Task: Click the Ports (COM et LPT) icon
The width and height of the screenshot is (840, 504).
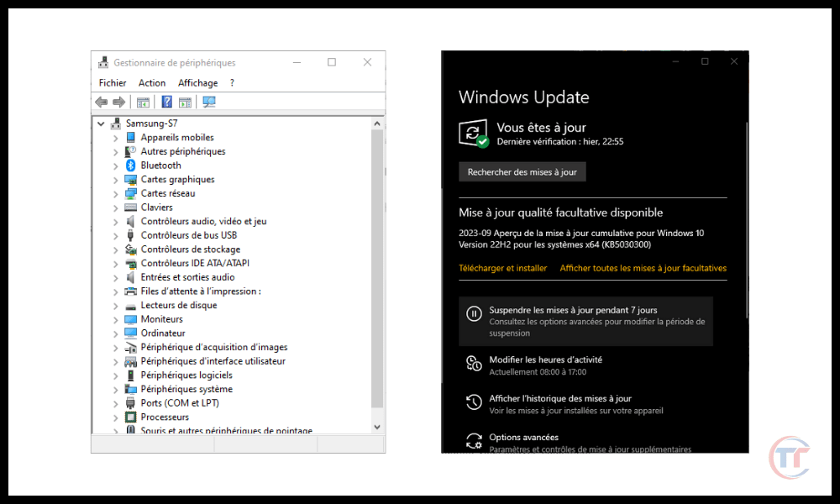Action: click(x=131, y=403)
